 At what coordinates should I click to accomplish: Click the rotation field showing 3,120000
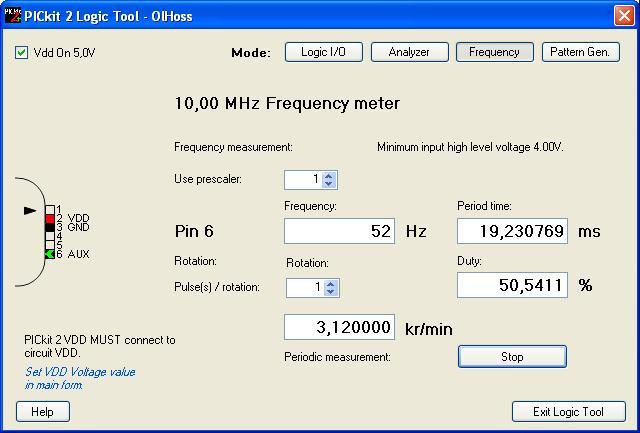coord(339,327)
